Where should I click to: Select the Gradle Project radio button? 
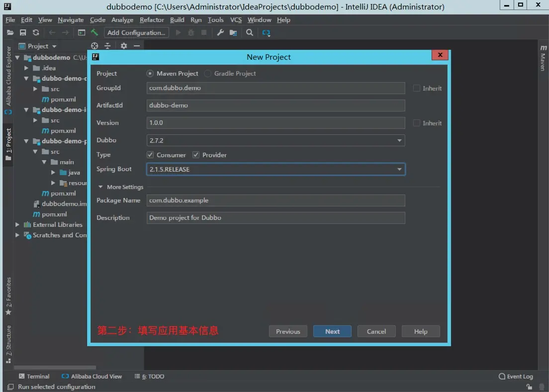tap(208, 74)
